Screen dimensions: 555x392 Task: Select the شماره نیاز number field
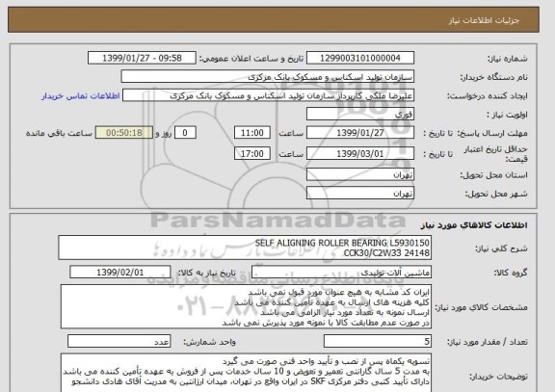click(360, 58)
